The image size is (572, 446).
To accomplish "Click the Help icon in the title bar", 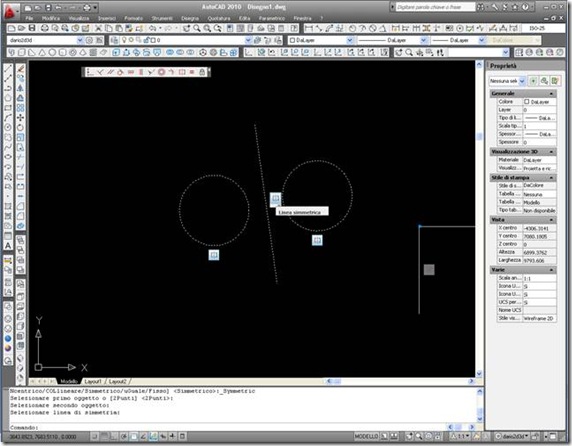I will pyautogui.click(x=525, y=7).
